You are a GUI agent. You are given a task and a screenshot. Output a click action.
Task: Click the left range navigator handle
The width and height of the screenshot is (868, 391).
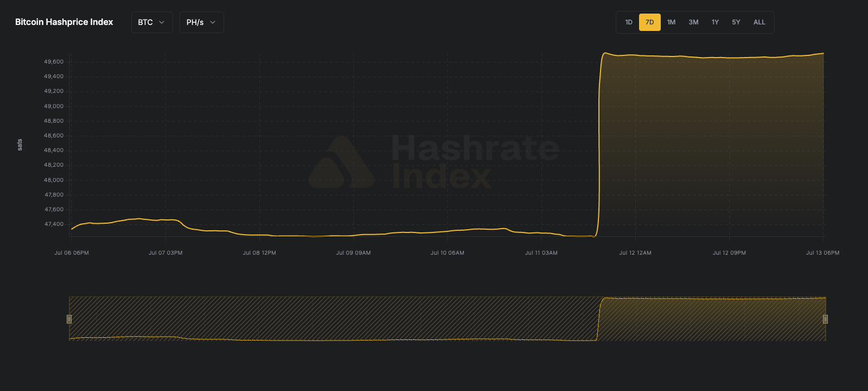point(69,319)
